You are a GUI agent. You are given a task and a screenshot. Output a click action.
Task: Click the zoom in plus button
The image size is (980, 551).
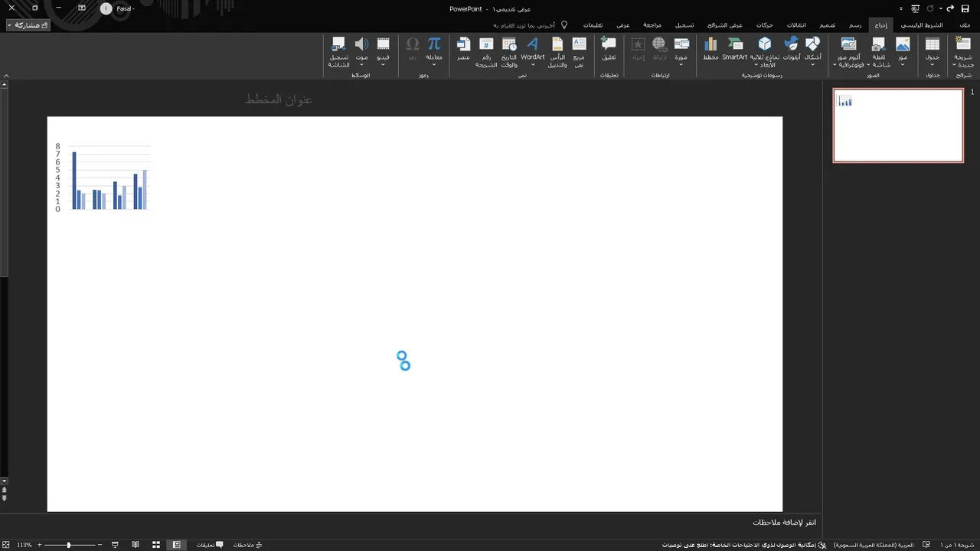(39, 545)
